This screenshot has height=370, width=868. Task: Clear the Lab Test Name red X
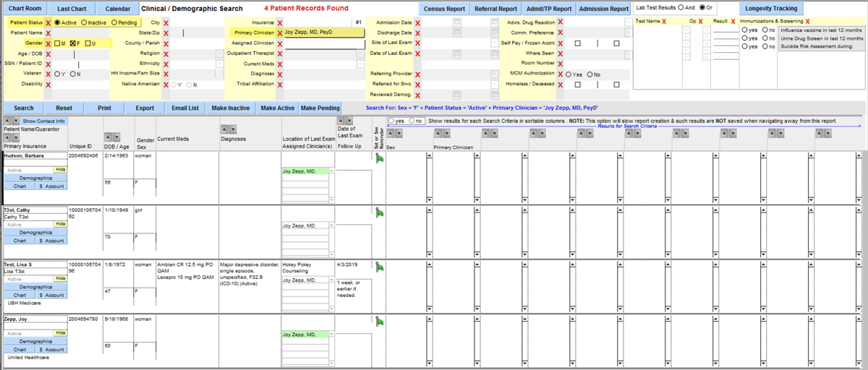tap(663, 22)
